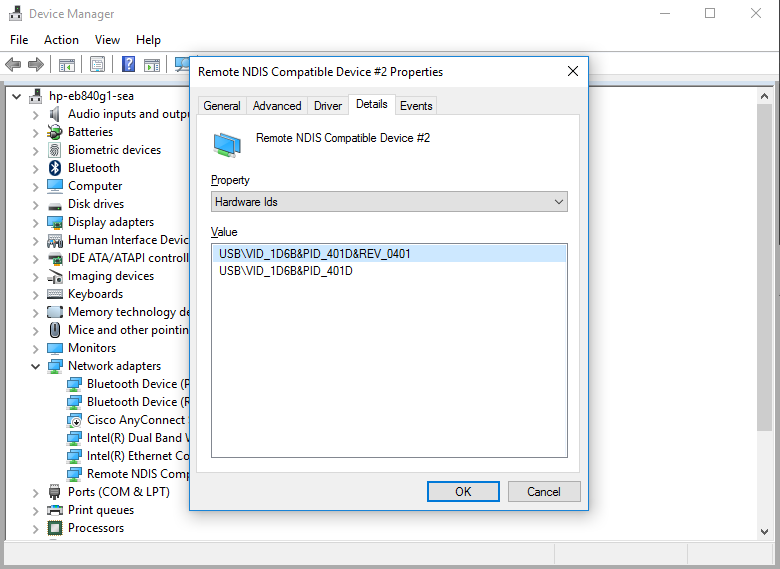Click the vertical scrollbar thumb in Device Manager
The image size is (780, 569).
point(765,268)
